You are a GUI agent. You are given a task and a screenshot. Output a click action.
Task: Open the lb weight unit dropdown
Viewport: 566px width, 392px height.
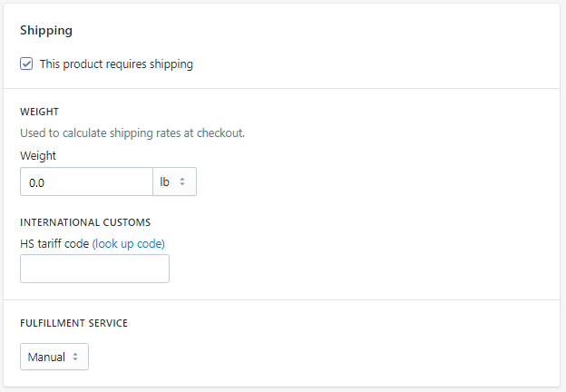[174, 181]
